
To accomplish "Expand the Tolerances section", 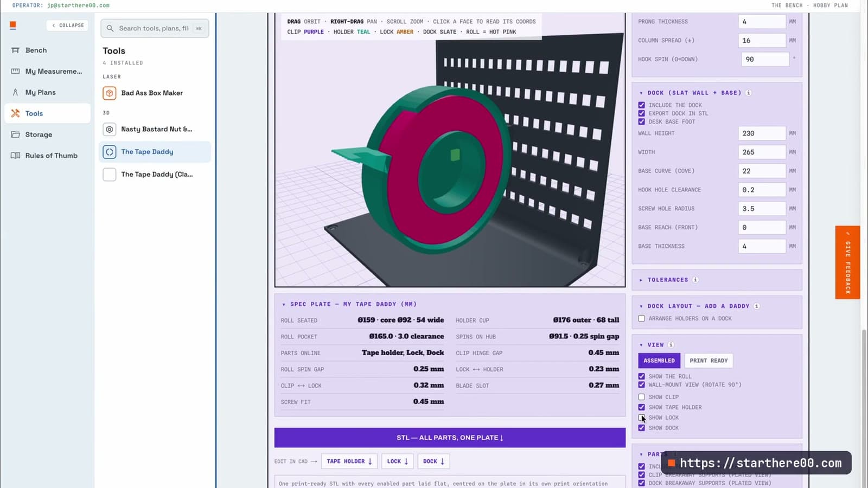I will point(641,280).
